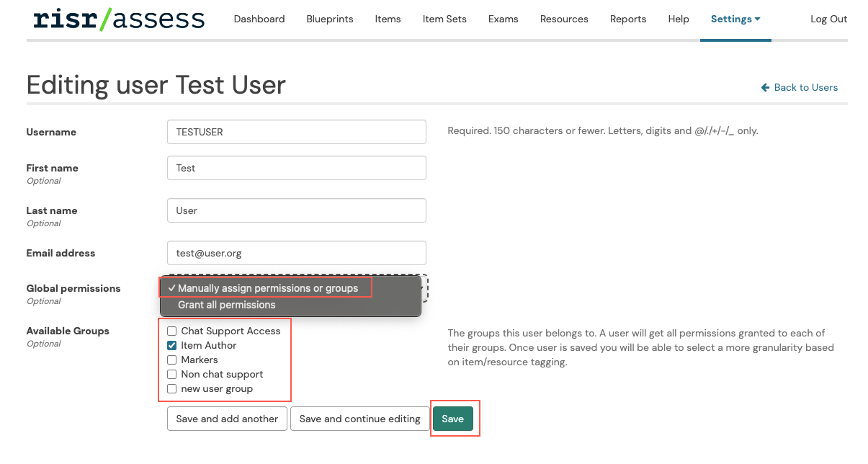Check the Non chat support box

(x=172, y=375)
